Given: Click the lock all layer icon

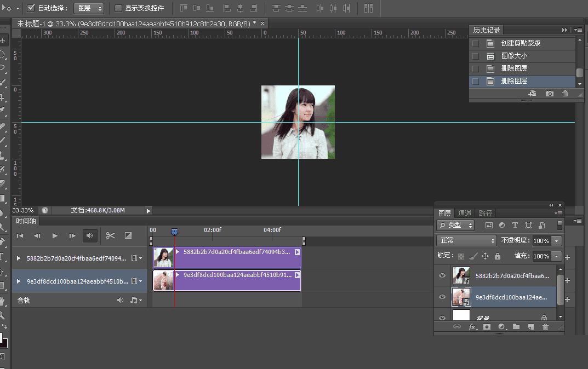Looking at the screenshot, I should [498, 256].
